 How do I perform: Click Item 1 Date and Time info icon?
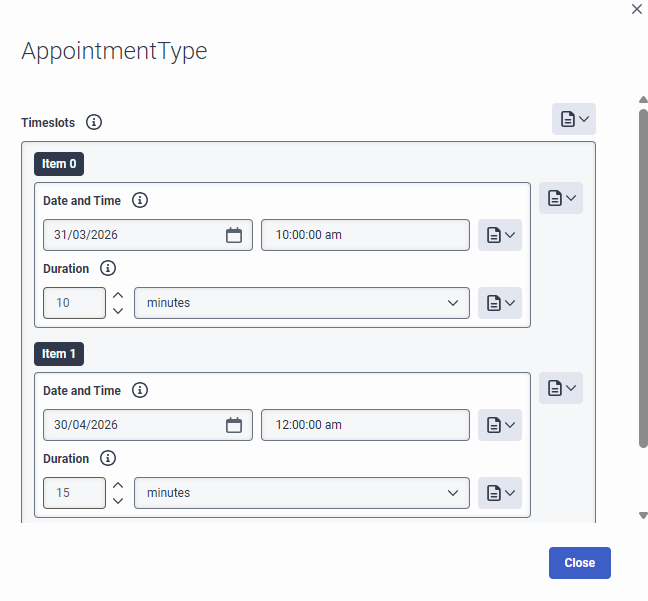coord(140,390)
